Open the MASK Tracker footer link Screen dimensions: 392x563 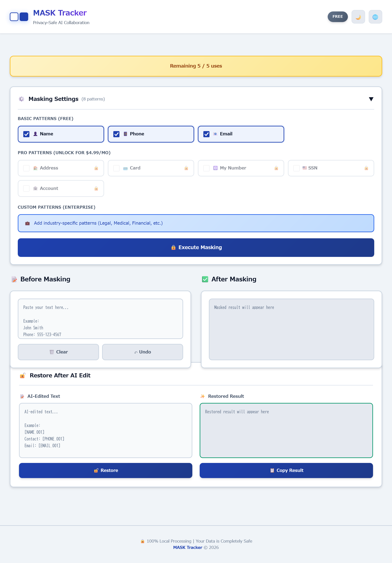tap(188, 547)
